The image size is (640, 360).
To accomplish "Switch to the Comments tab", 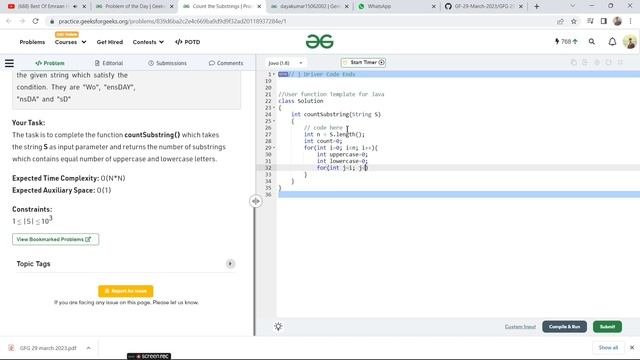I will [226, 63].
